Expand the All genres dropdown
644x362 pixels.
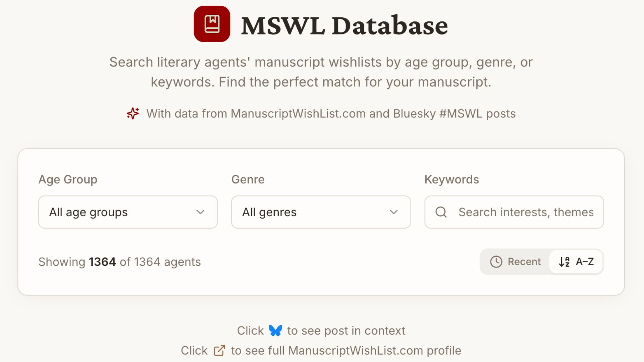pyautogui.click(x=321, y=212)
